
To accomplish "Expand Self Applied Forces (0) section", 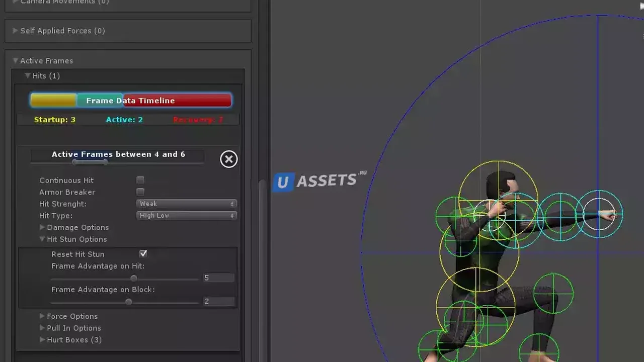I will tap(58, 31).
